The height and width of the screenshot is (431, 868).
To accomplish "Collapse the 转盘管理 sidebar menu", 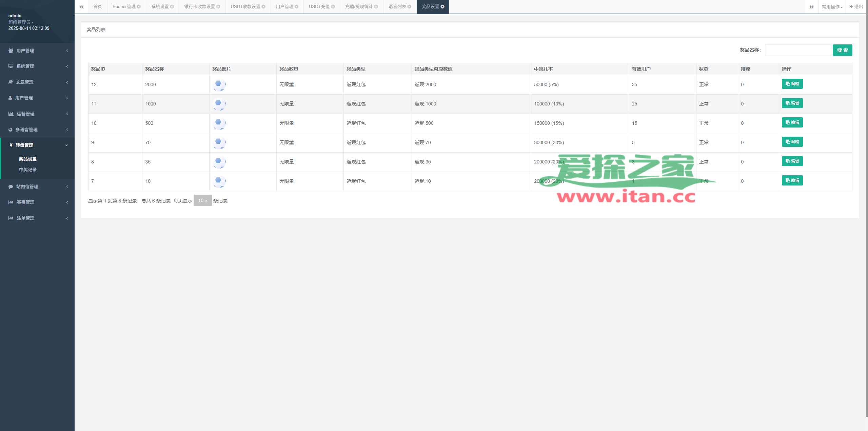I will pos(37,145).
